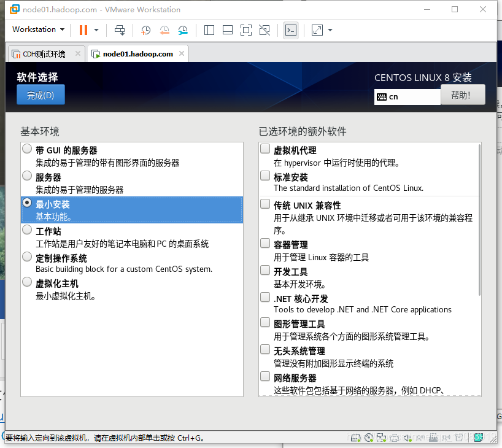This screenshot has width=502, height=448.
Task: Close the node01.hadoop.com tab
Action: click(182, 53)
